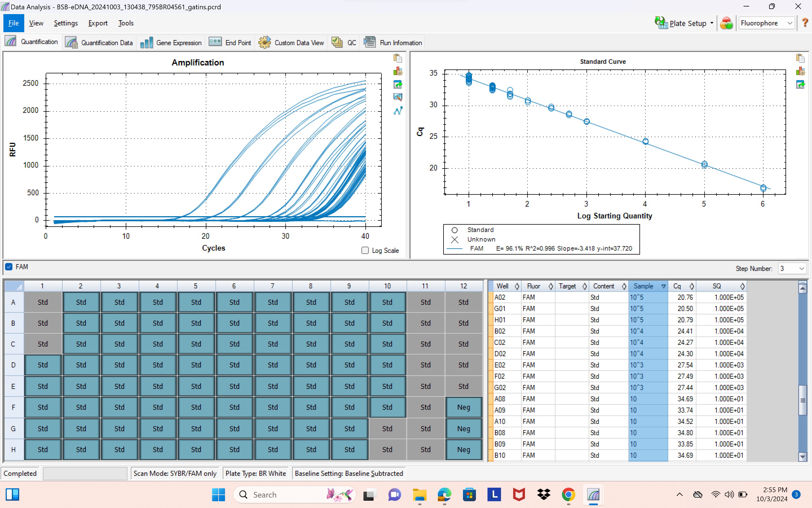The width and height of the screenshot is (812, 508).
Task: Click the Amplification chart trace style icon
Action: click(398, 111)
